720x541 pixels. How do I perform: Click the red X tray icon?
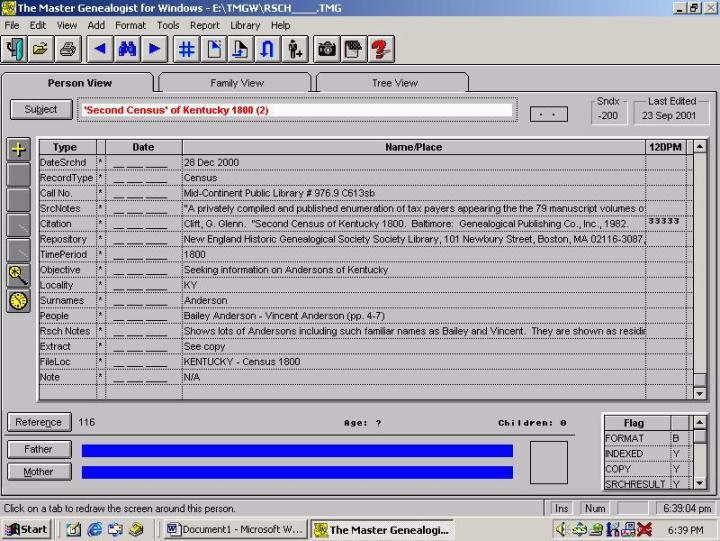(644, 530)
